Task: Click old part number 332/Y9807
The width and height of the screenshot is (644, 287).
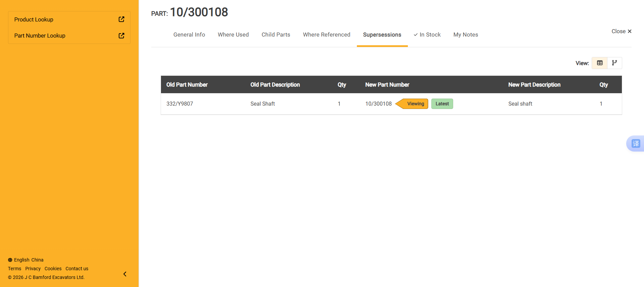Action: click(x=180, y=104)
